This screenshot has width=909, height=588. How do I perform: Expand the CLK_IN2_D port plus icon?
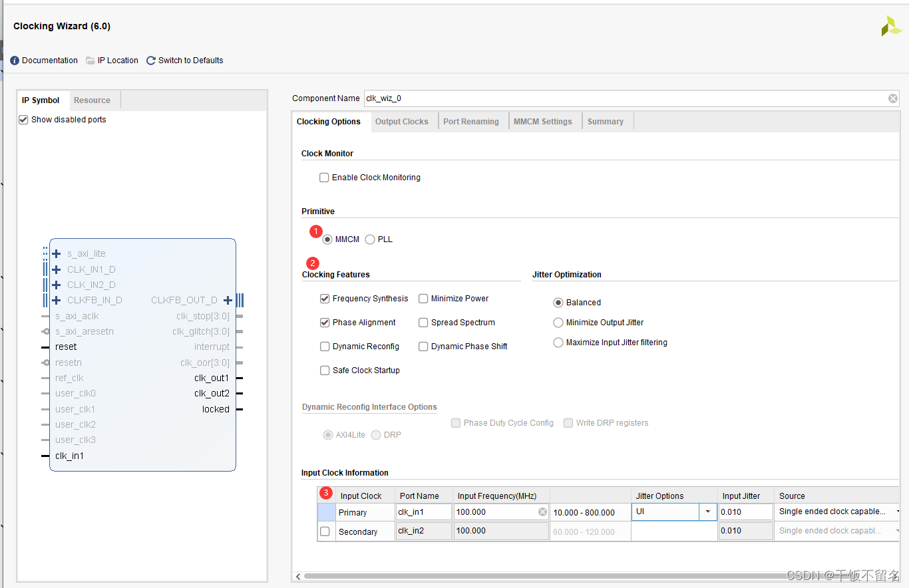57,285
